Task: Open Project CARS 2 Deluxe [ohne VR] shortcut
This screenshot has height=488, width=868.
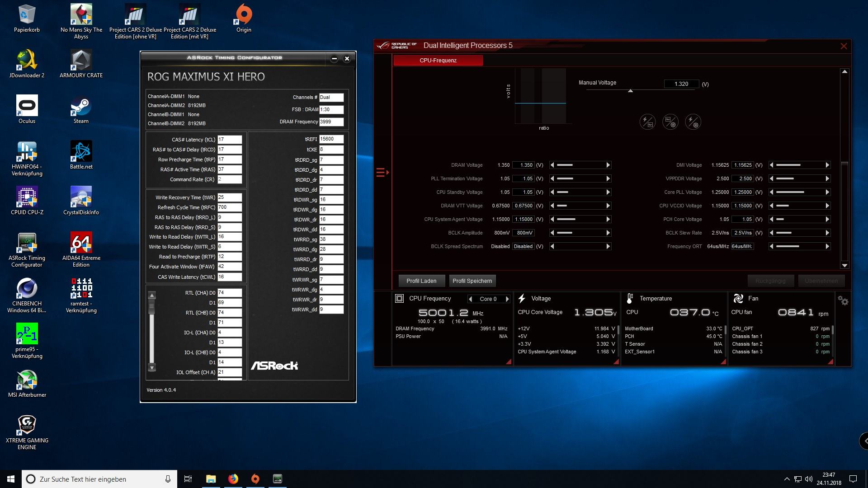Action: pyautogui.click(x=135, y=21)
